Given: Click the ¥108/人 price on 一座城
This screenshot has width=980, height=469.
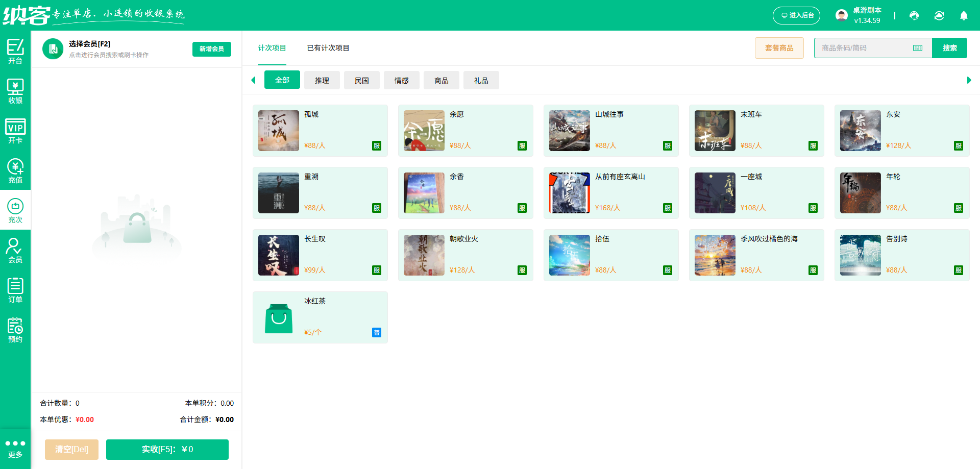Looking at the screenshot, I should pyautogui.click(x=753, y=208).
